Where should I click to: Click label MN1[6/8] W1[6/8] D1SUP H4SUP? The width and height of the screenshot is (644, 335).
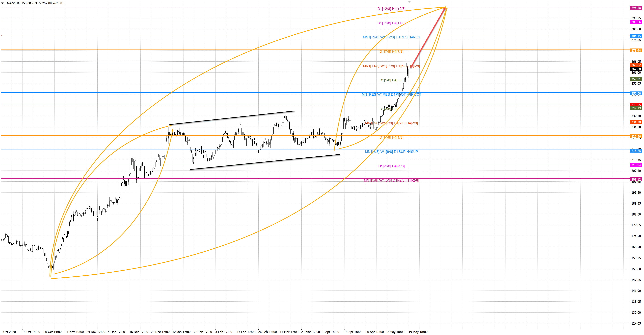[391, 152]
